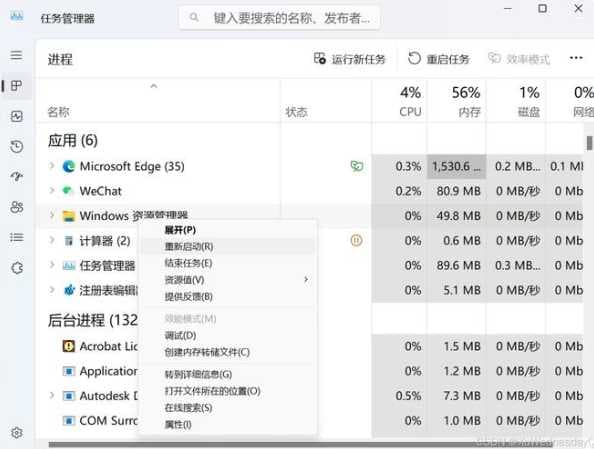Viewport: 594px width, 449px height.
Task: Sort by the 状态 column header
Action: (x=327, y=102)
